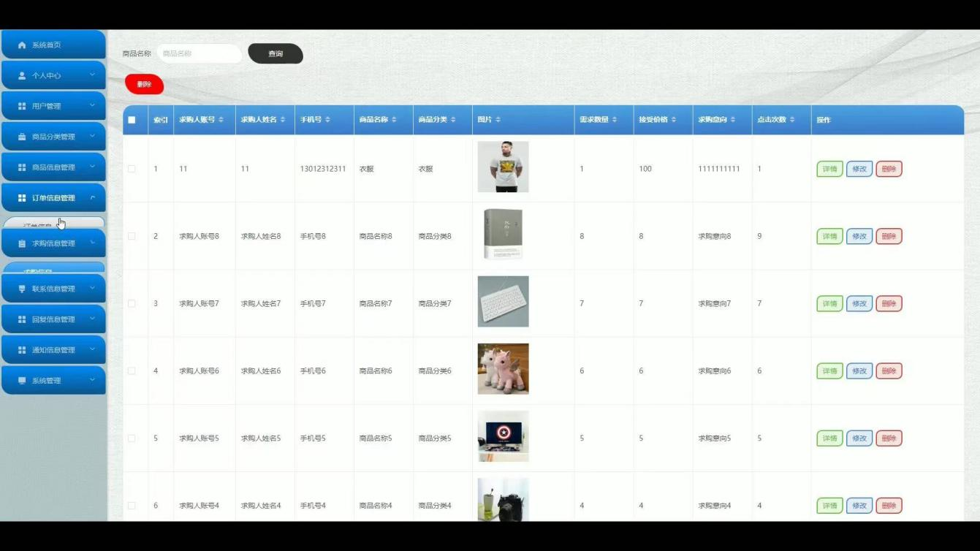Expand 回复信息管理 with its chevron arrow

click(93, 319)
